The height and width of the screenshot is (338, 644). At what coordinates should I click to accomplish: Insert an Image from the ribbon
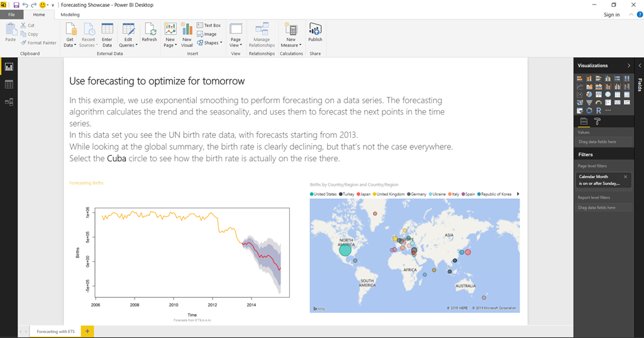[x=206, y=34]
